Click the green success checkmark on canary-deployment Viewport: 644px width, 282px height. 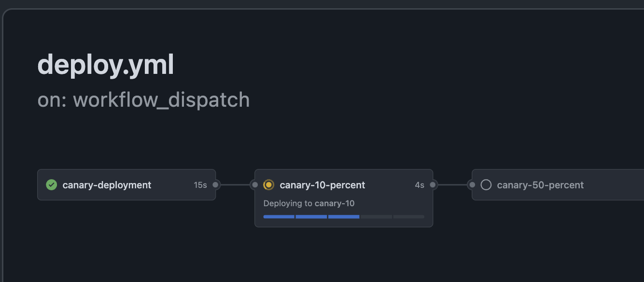click(x=51, y=185)
